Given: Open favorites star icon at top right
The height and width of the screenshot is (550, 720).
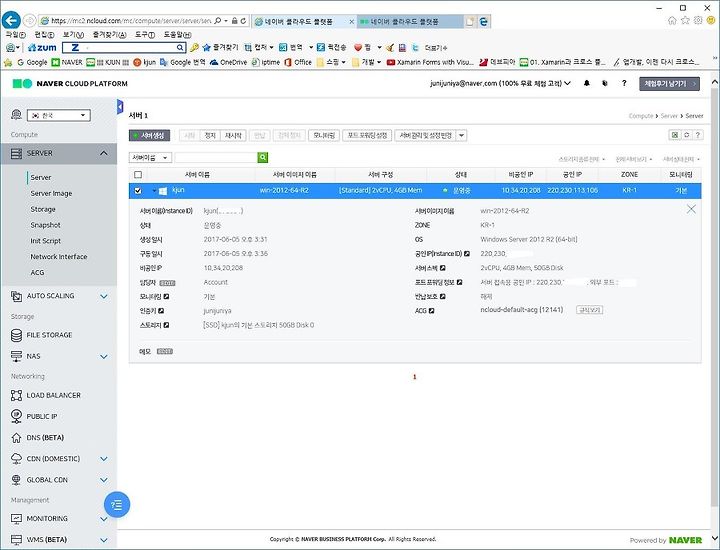Looking at the screenshot, I should [x=685, y=21].
